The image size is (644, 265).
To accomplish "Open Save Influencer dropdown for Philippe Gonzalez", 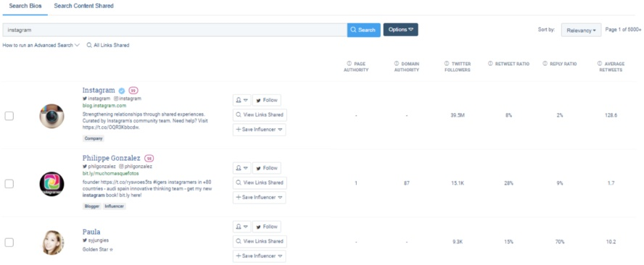I will point(259,198).
